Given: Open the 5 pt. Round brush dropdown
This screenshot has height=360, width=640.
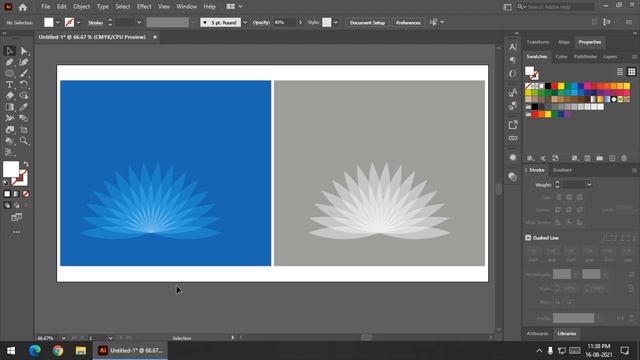Looking at the screenshot, I should point(245,22).
